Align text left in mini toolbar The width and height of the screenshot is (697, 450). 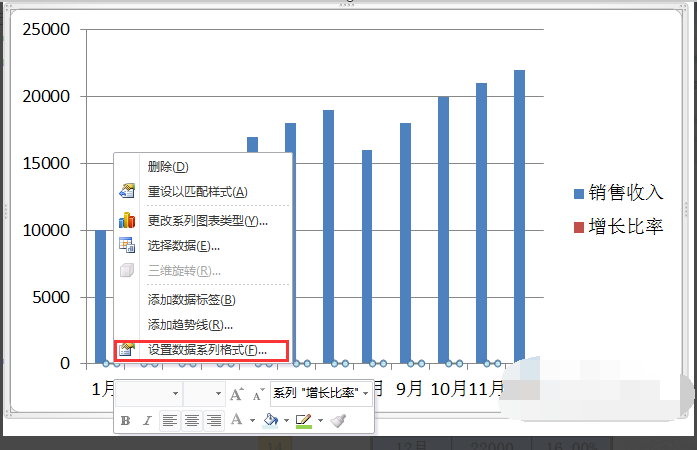click(170, 421)
